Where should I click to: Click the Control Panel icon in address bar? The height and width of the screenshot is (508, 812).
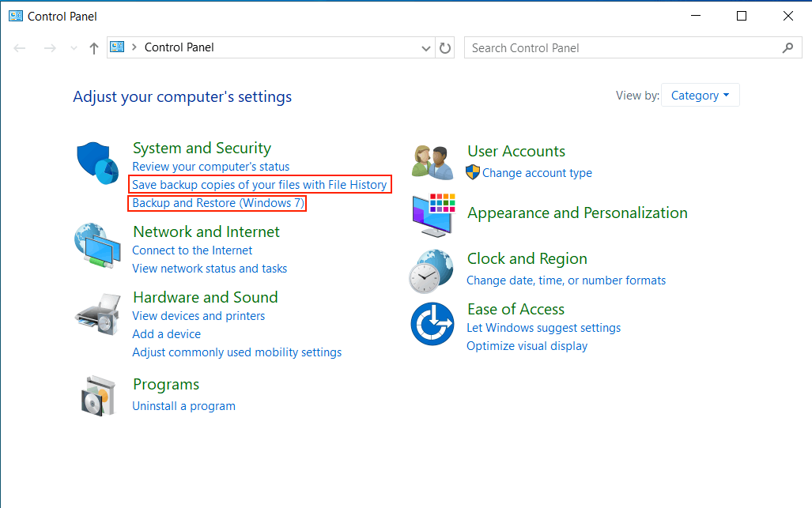click(x=118, y=47)
